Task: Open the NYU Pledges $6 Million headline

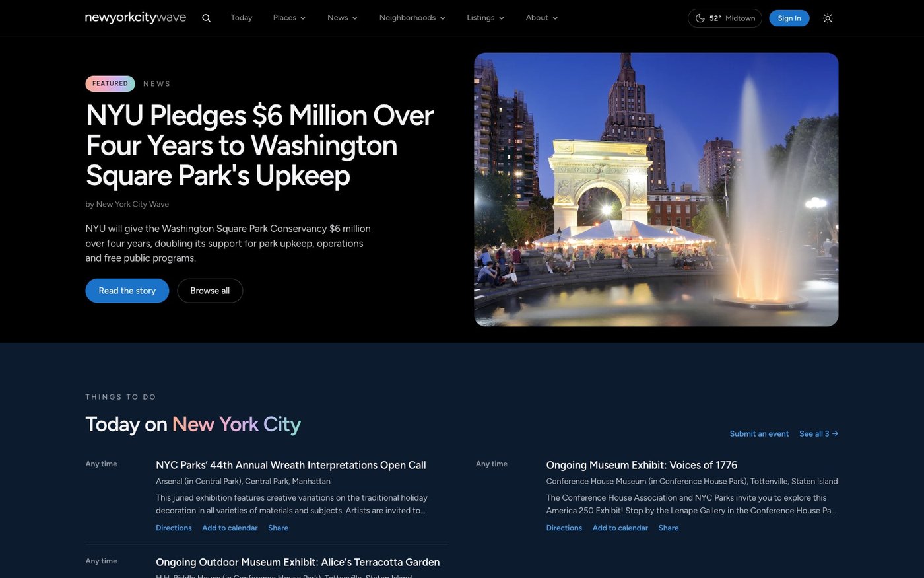Action: click(x=259, y=145)
